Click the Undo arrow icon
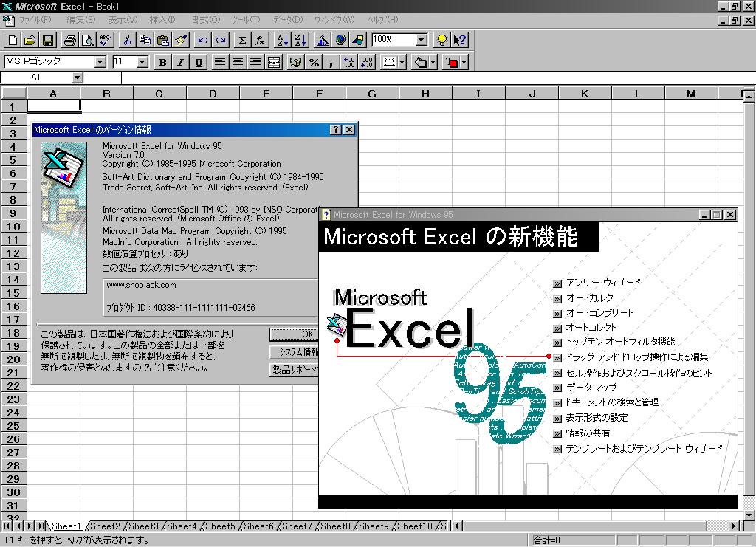The width and height of the screenshot is (756, 547). [203, 40]
